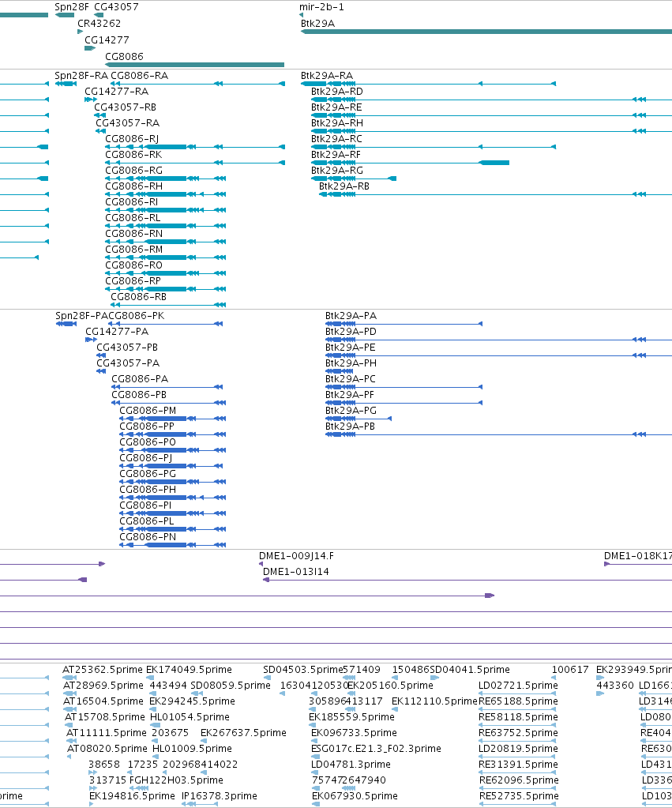This screenshot has height=808, width=672.
Task: Click protein Btk29A-PB label
Action: coord(351,427)
